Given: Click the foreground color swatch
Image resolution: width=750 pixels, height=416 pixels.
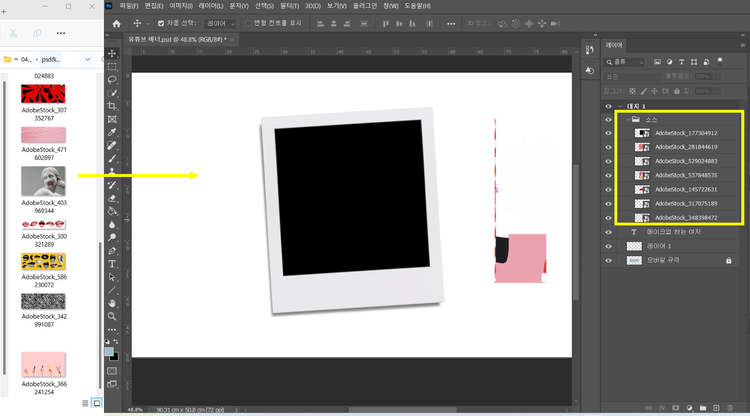Looking at the screenshot, I should [x=110, y=351].
